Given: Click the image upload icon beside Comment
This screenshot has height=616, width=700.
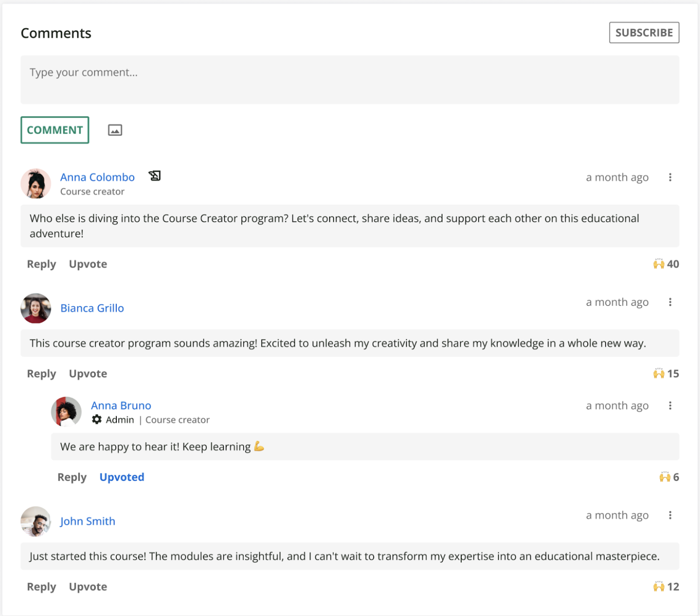Looking at the screenshot, I should (x=115, y=130).
